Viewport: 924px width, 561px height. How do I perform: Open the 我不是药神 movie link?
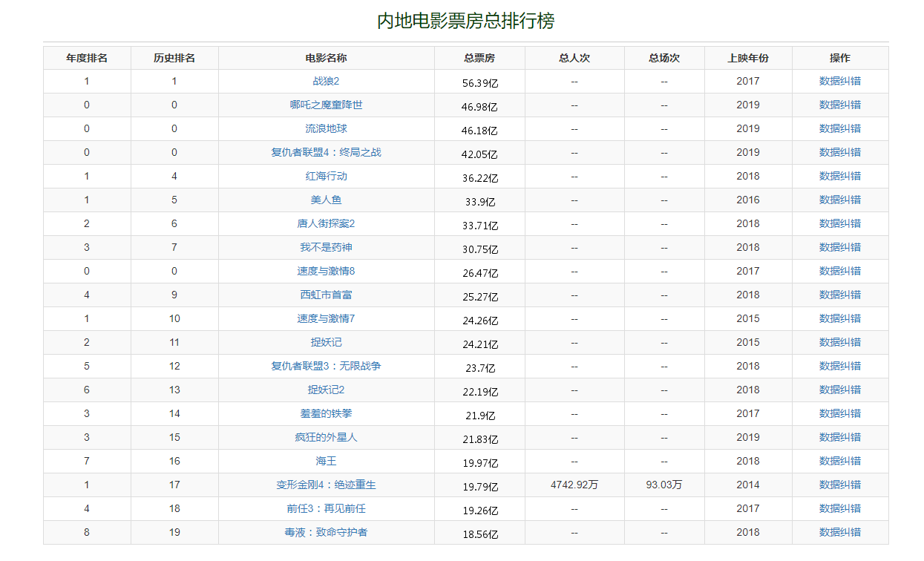pos(326,248)
